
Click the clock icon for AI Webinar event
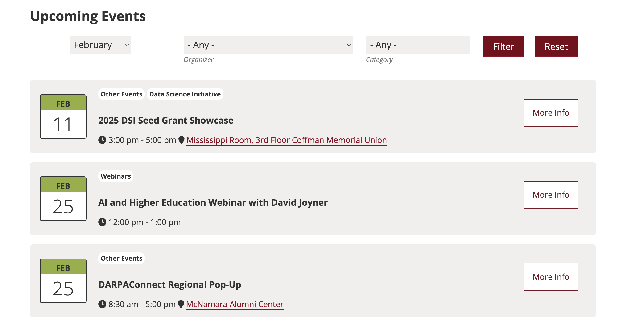pos(102,222)
